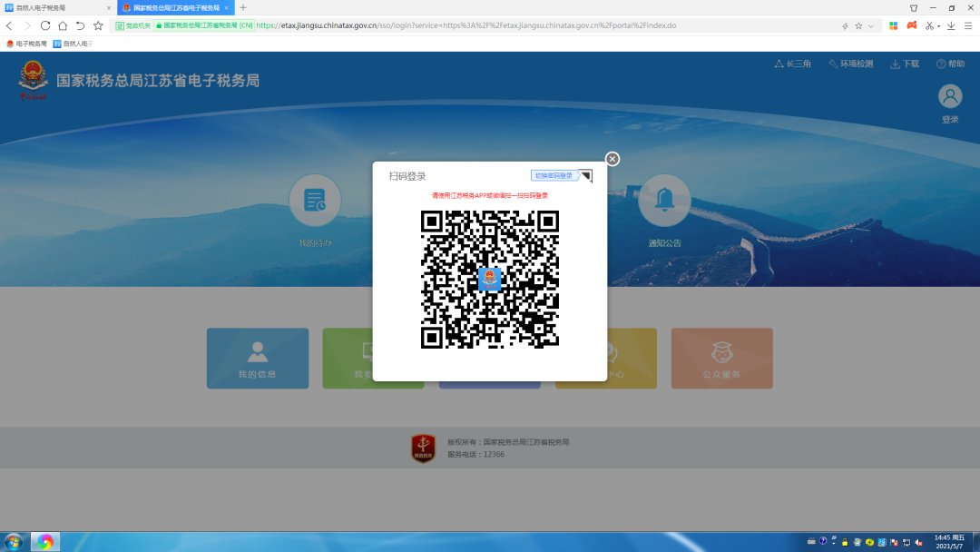Click the 登录 user avatar icon
The width and height of the screenshot is (980, 552).
pyautogui.click(x=950, y=97)
